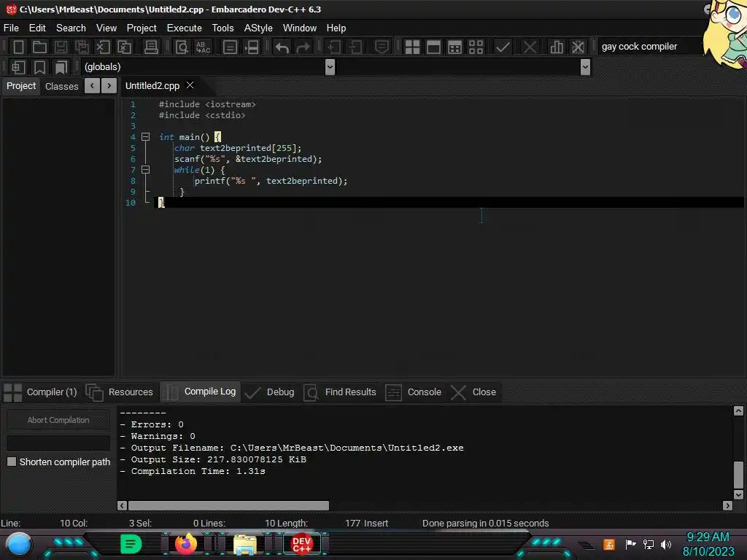The width and height of the screenshot is (747, 560).
Task: Click the Insert snippet icon beside bookmarks
Action: 18,67
